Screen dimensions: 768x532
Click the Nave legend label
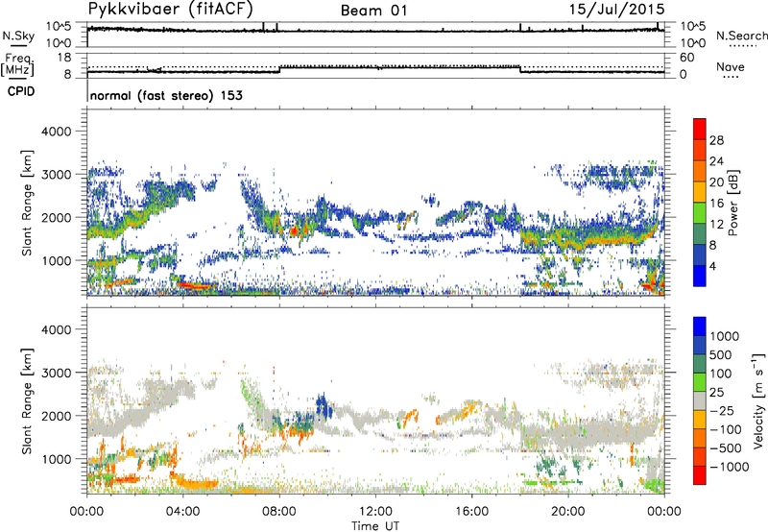click(x=731, y=67)
